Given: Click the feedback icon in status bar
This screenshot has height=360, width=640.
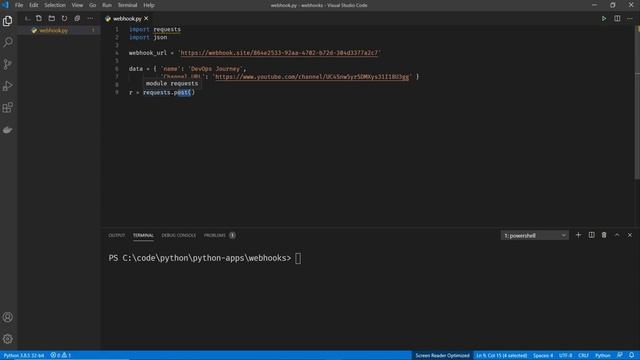Looking at the screenshot, I should pyautogui.click(x=620, y=355).
